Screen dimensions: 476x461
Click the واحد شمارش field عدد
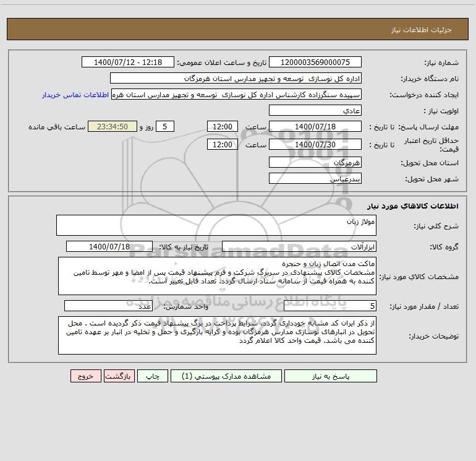(108, 306)
